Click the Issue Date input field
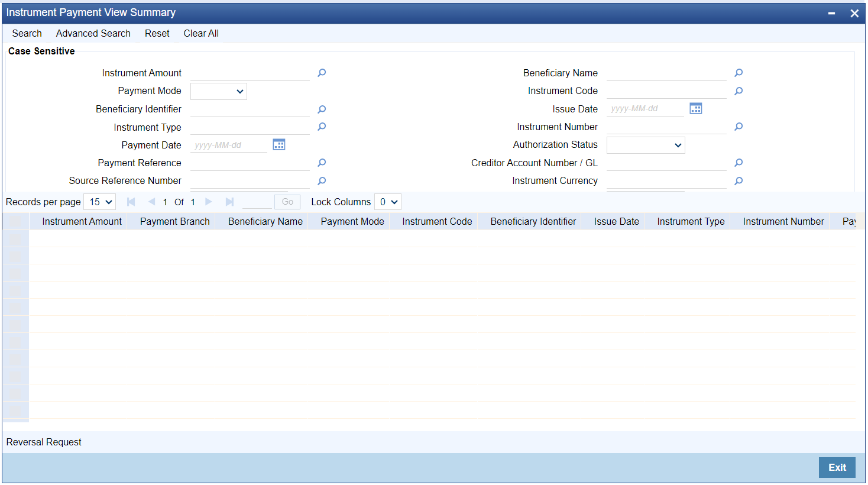This screenshot has width=868, height=485. [x=645, y=109]
